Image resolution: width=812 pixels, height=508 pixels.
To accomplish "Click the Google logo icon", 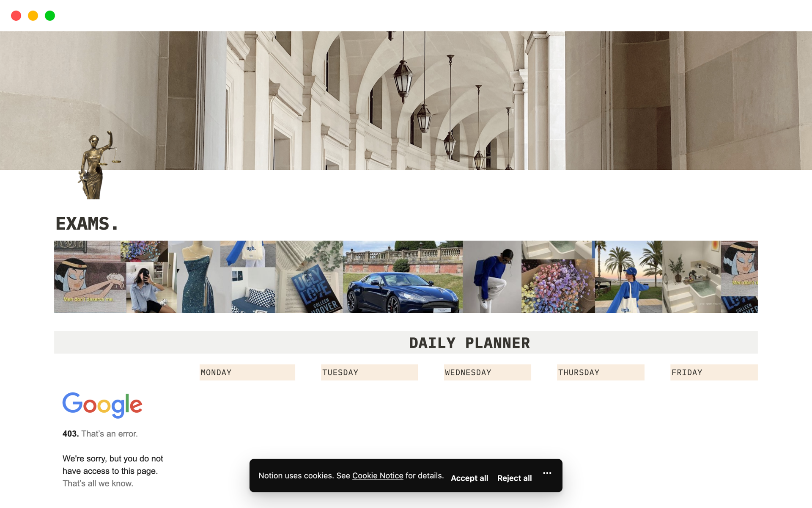I will tap(102, 404).
